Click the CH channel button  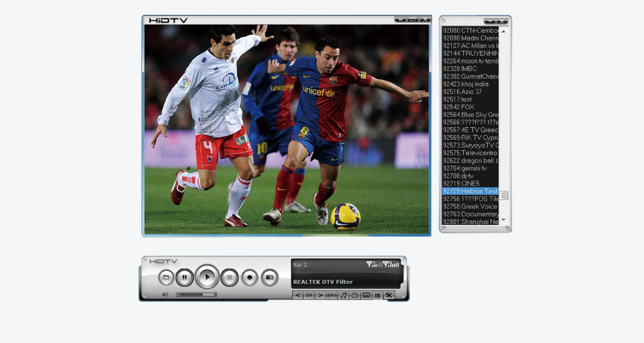308,295
